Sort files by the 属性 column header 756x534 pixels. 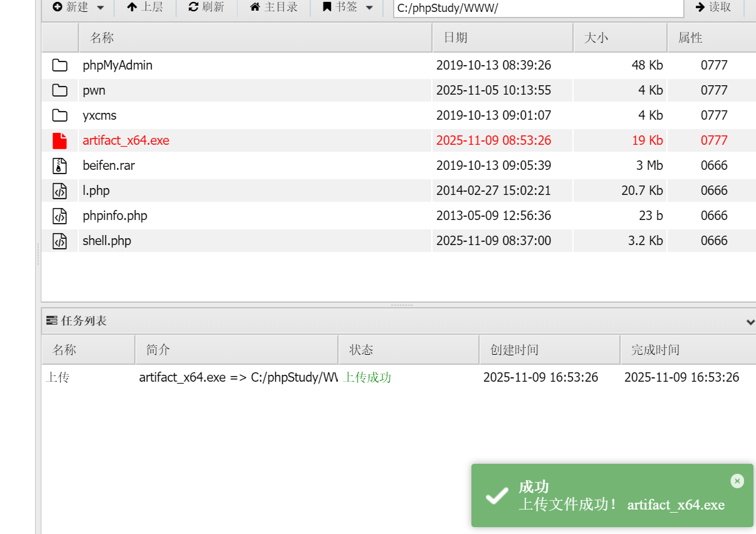(x=711, y=38)
